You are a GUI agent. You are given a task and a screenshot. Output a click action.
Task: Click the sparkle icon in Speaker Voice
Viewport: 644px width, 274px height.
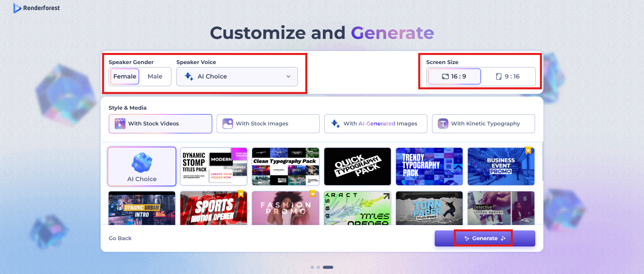(x=189, y=76)
